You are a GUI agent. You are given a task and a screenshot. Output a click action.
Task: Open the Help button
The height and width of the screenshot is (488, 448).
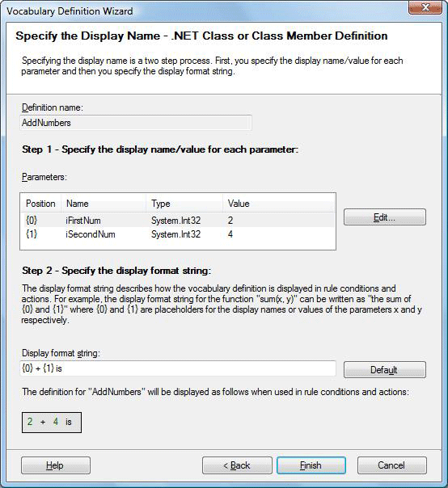click(x=56, y=465)
